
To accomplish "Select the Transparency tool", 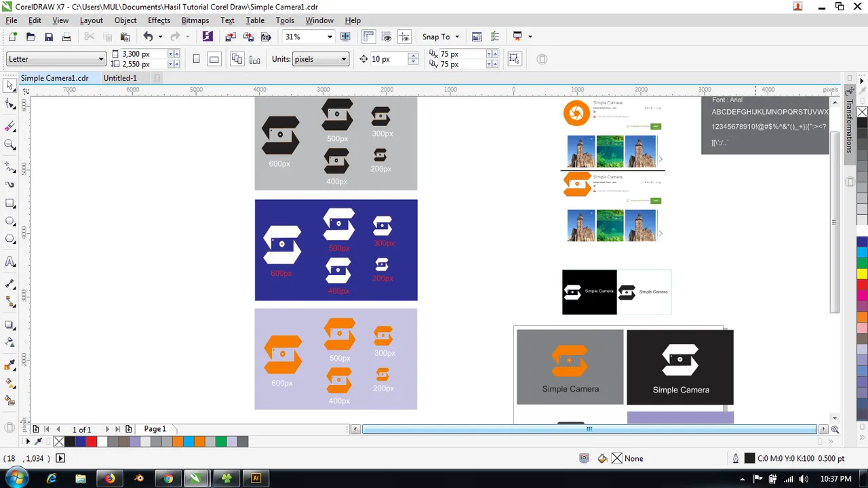I will coord(9,343).
